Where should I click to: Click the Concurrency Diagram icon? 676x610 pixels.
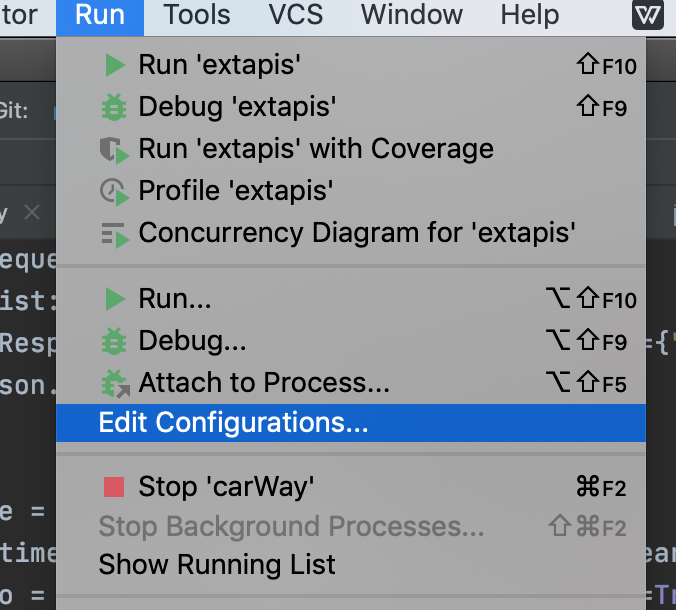(x=115, y=234)
